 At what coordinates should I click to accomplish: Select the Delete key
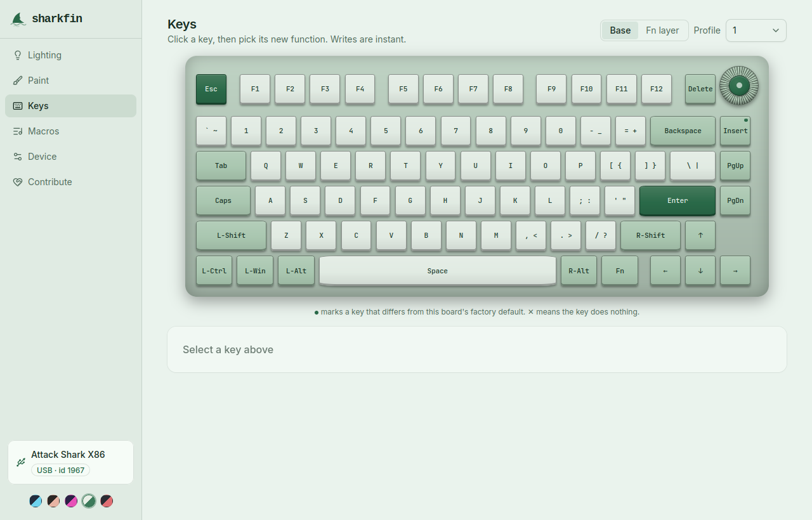coord(700,89)
